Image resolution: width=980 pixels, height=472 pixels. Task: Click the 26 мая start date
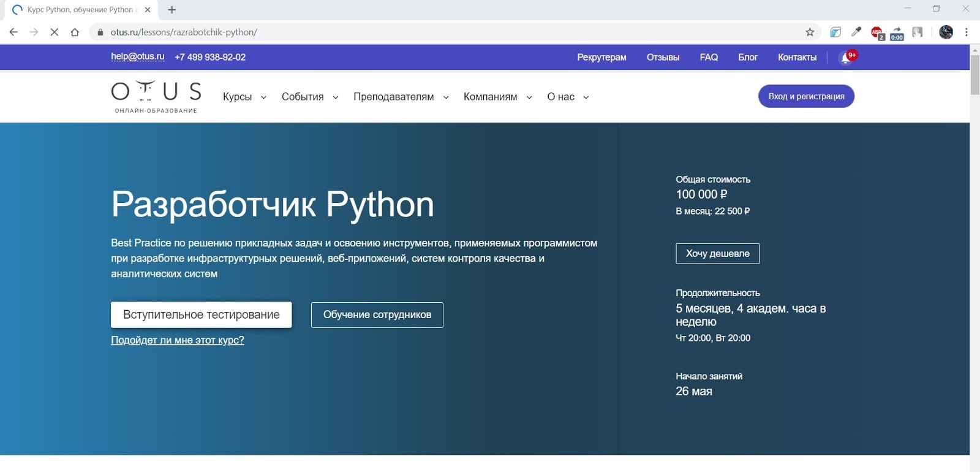[694, 391]
